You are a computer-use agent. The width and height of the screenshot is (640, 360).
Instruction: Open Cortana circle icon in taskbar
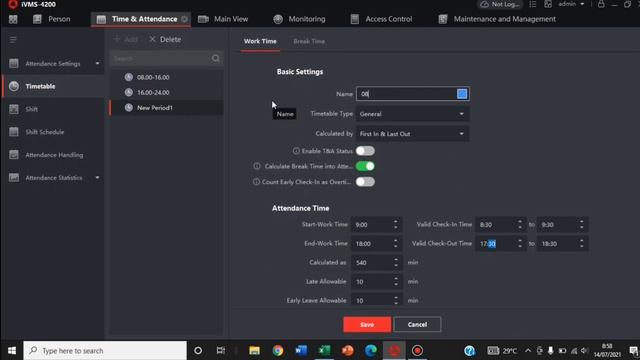(198, 351)
